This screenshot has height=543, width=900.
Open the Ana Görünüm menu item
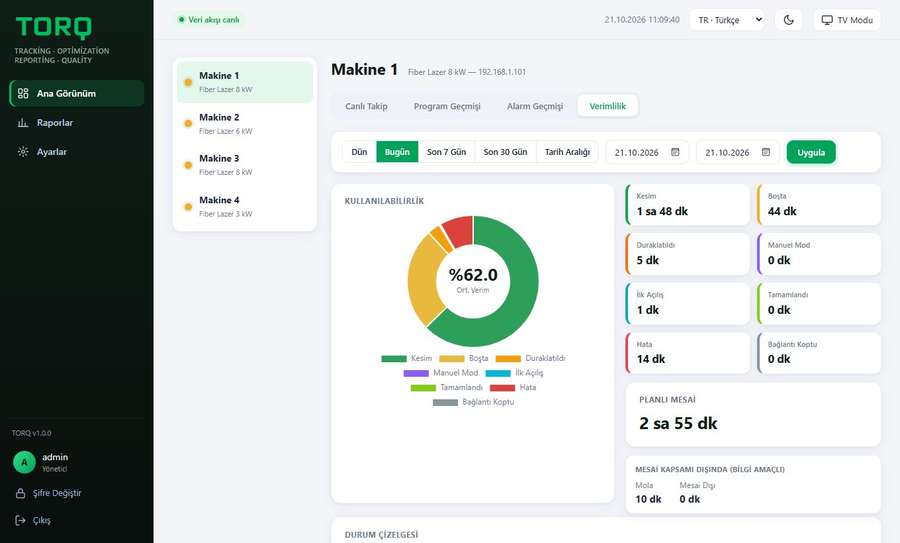[76, 93]
